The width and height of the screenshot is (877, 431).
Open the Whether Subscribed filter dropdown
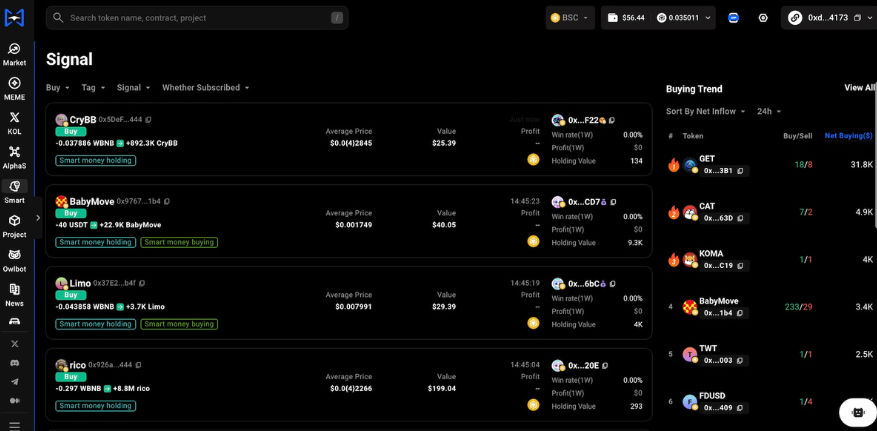click(205, 88)
